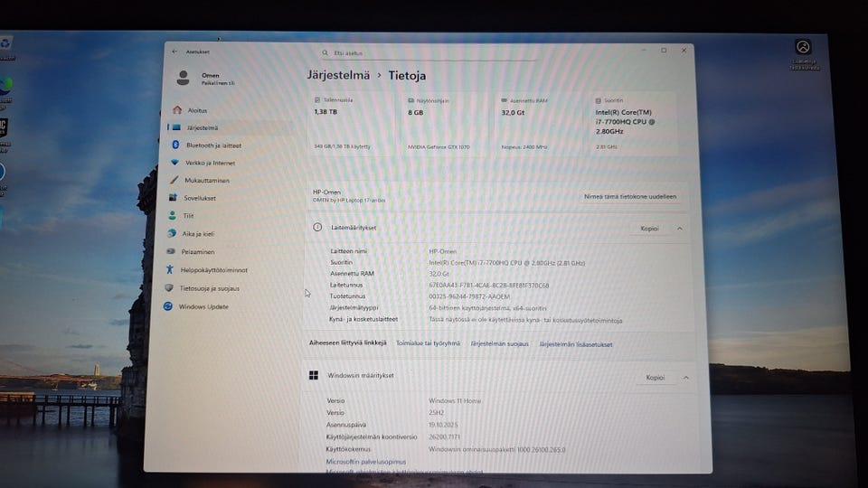868x488 pixels.
Task: Click the Windows logo icon by määritykset
Action: 314,376
